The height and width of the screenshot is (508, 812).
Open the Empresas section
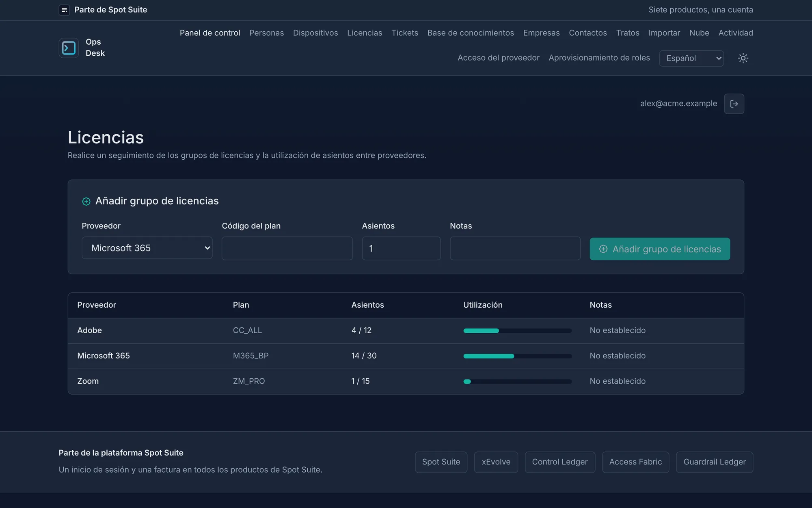541,33
